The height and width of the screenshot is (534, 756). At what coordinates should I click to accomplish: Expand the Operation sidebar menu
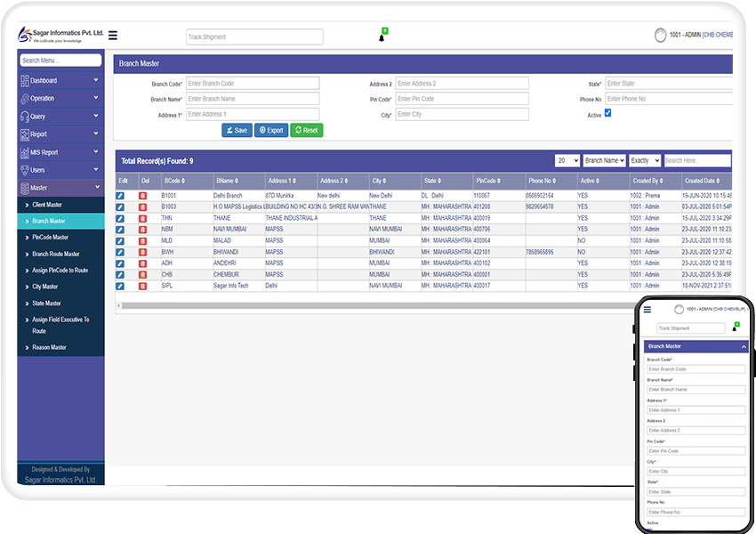(60, 98)
